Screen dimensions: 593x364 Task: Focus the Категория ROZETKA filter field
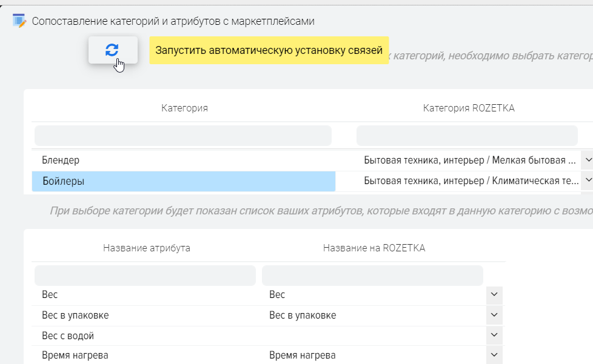[x=467, y=136]
